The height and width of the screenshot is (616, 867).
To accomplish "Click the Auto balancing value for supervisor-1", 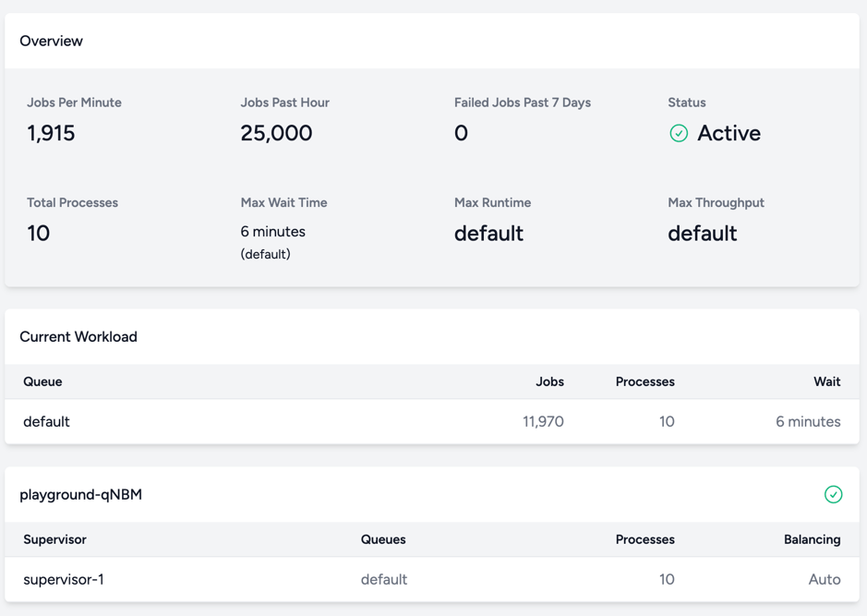I will 825,579.
